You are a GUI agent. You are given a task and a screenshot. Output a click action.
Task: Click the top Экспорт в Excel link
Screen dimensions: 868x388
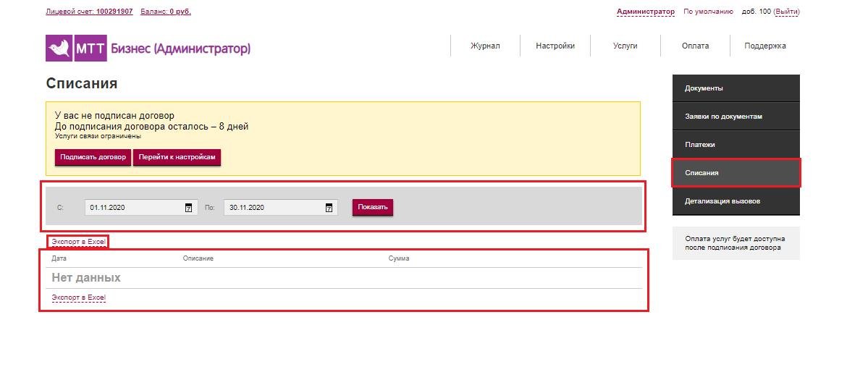click(x=78, y=242)
